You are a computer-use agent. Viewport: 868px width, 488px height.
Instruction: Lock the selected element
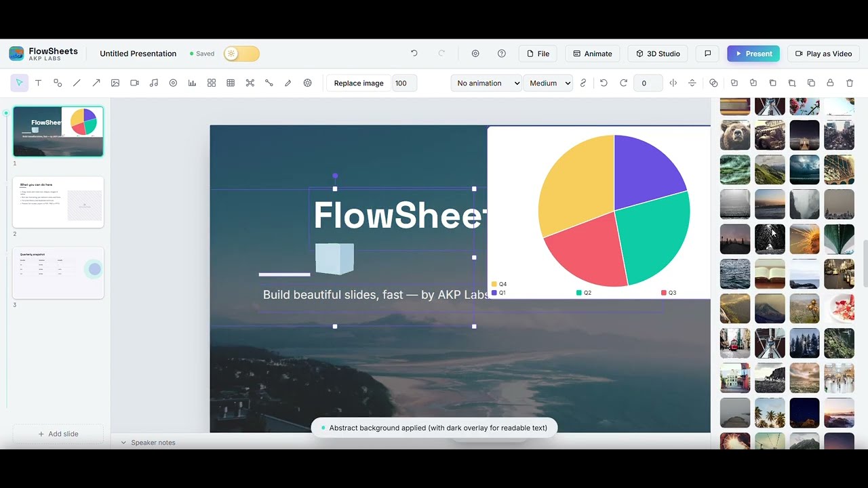[830, 83]
